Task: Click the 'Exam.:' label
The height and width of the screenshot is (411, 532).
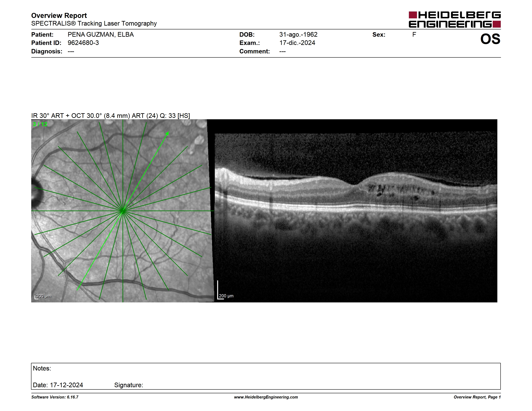Action: [x=250, y=43]
